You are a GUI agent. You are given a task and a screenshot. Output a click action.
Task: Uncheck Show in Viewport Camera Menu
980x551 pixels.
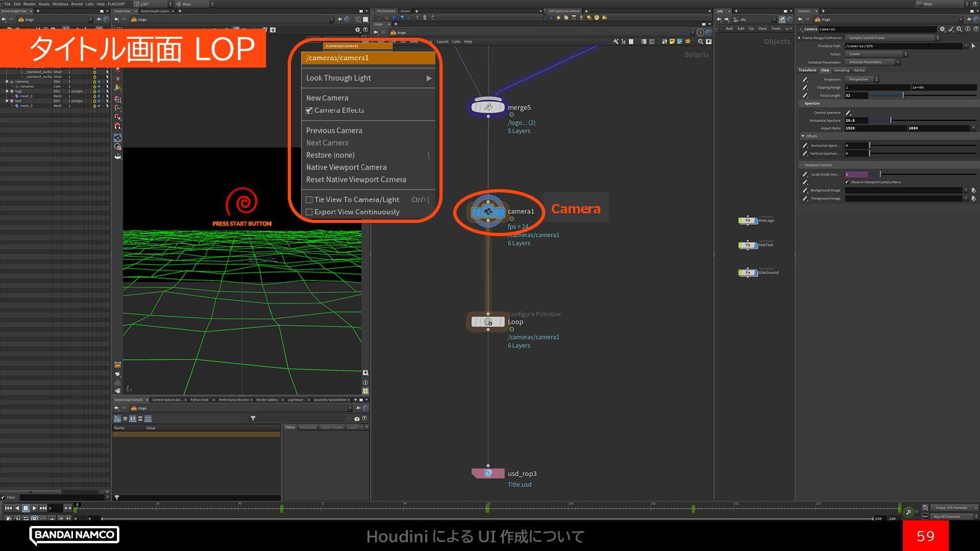tap(847, 182)
